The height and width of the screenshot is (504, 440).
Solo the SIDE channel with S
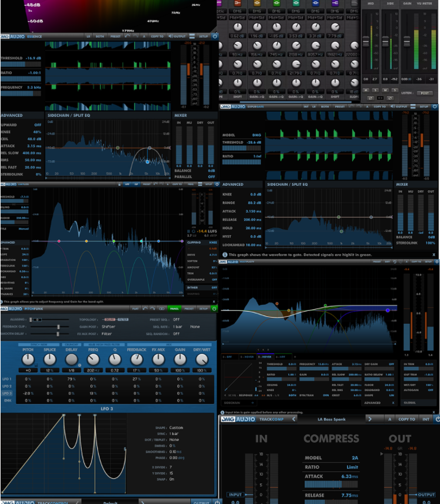395,90
